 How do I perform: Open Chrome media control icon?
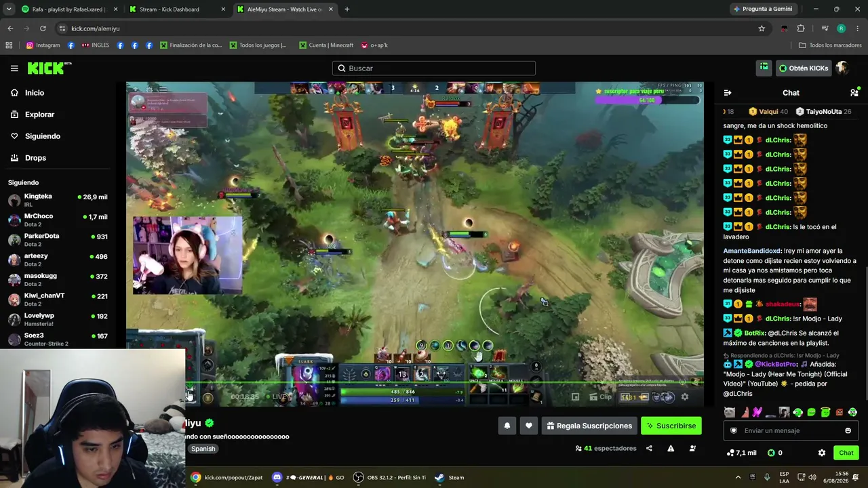tap(825, 28)
